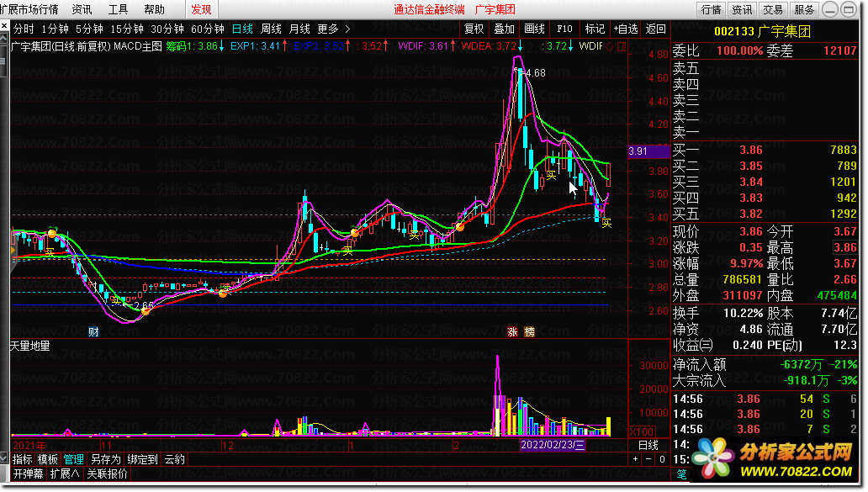Toggle 叠加 overlay mode
Viewport: 868px width, 492px height.
(505, 29)
